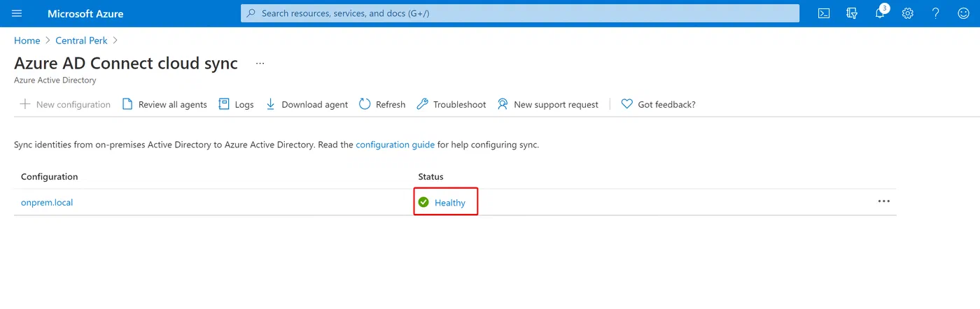Open portal settings gear
980x309 pixels.
point(908,13)
